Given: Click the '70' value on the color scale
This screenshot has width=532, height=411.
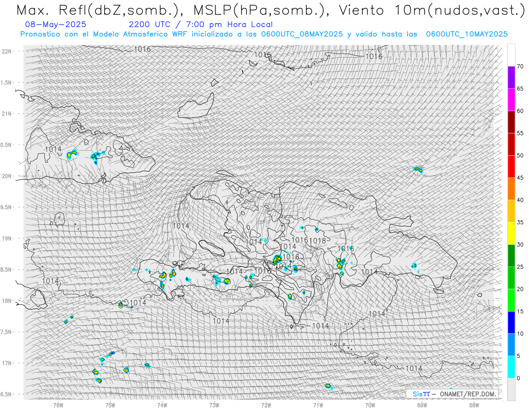Looking at the screenshot, I should coord(520,67).
